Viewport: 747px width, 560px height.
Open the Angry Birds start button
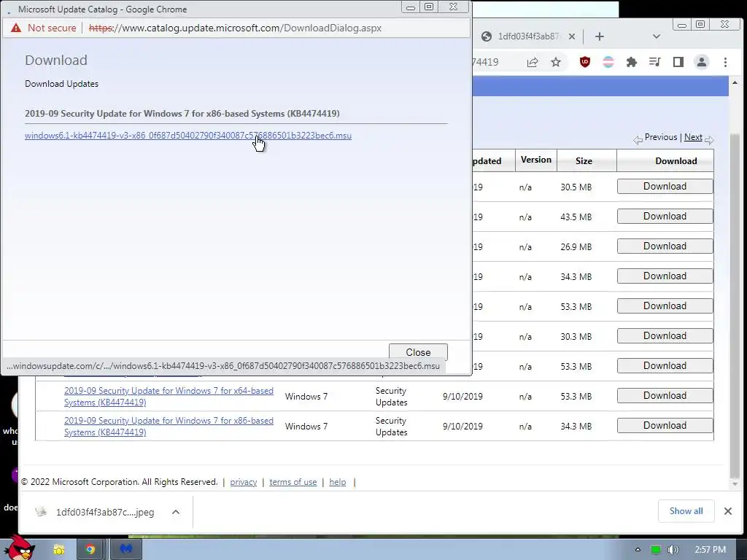20,548
